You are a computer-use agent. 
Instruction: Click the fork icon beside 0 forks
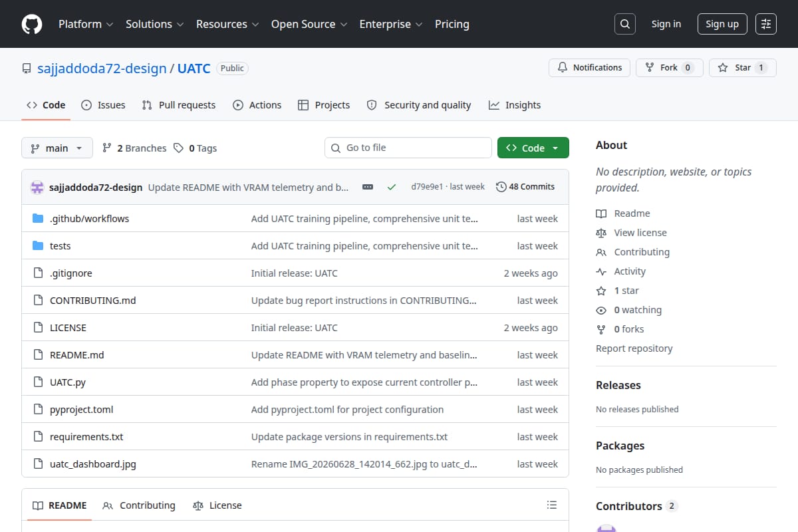click(601, 329)
